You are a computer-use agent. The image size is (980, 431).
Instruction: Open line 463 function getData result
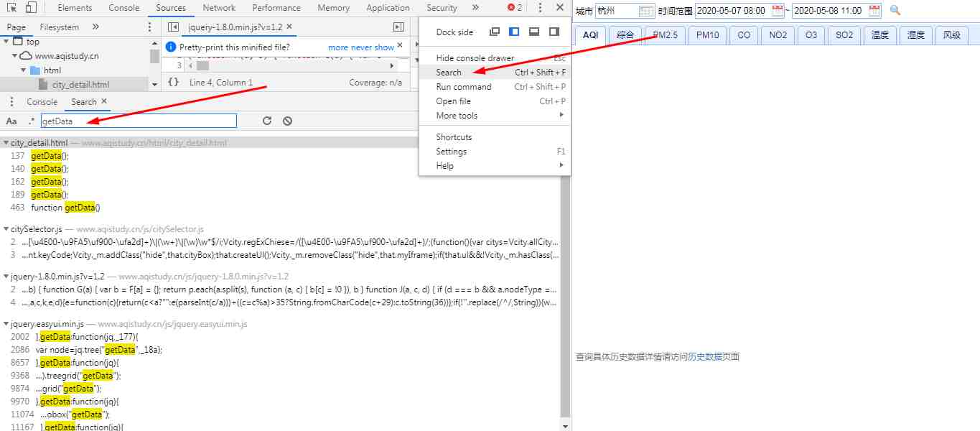click(65, 208)
